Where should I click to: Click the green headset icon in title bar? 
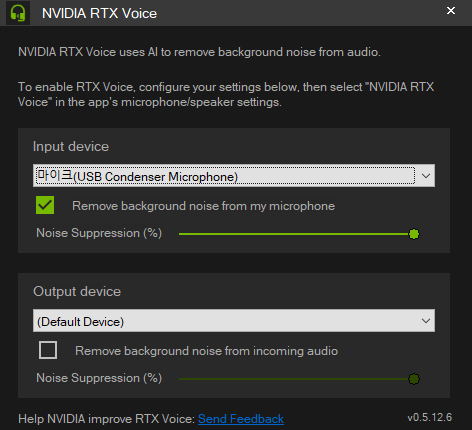tap(18, 13)
